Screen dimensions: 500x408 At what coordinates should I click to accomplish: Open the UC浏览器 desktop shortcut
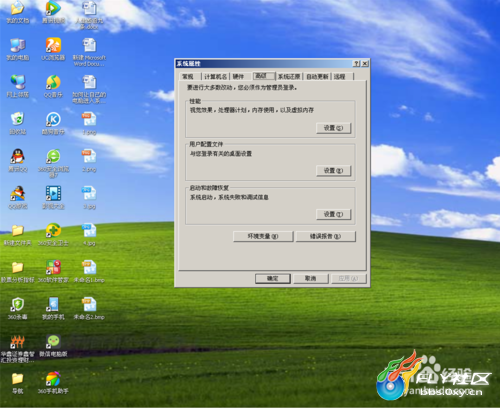53,45
